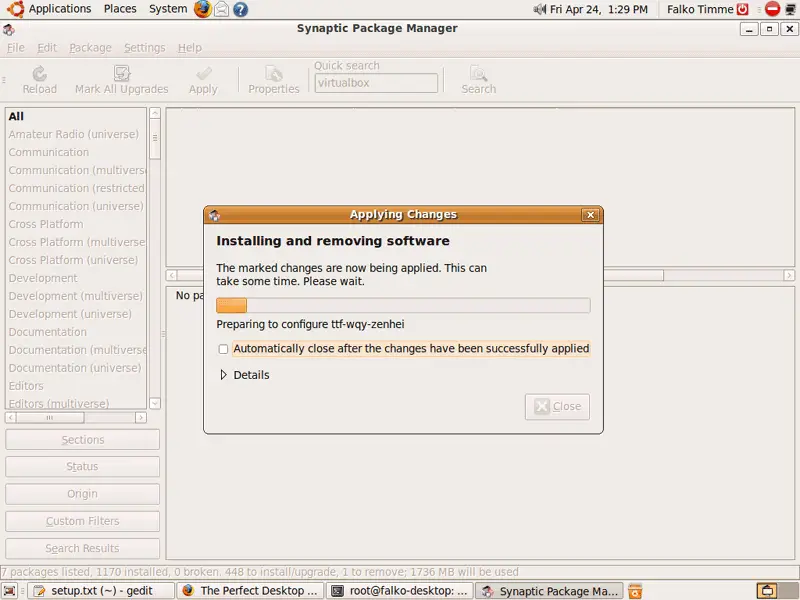Click the Close button in Applying Changes dialog
The width and height of the screenshot is (800, 600).
[557, 407]
